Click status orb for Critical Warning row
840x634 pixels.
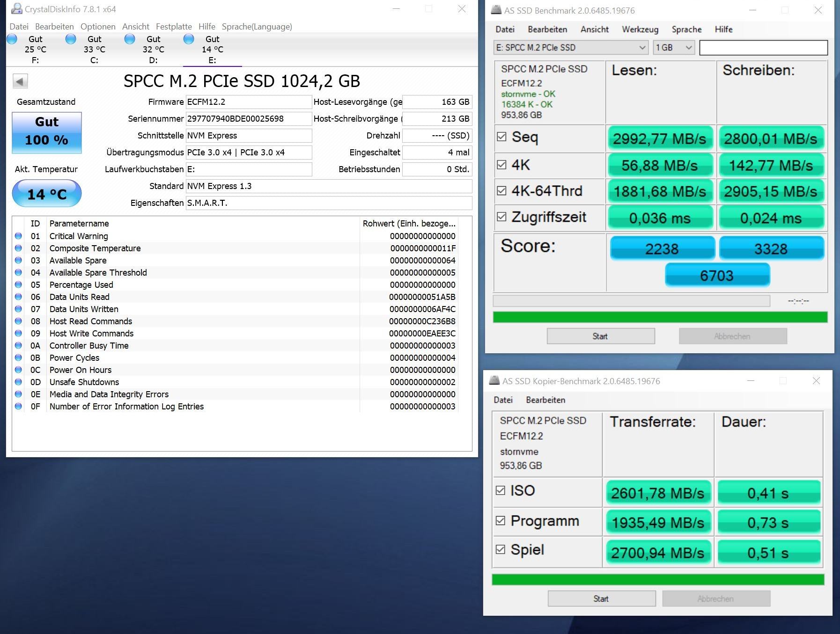[x=18, y=236]
